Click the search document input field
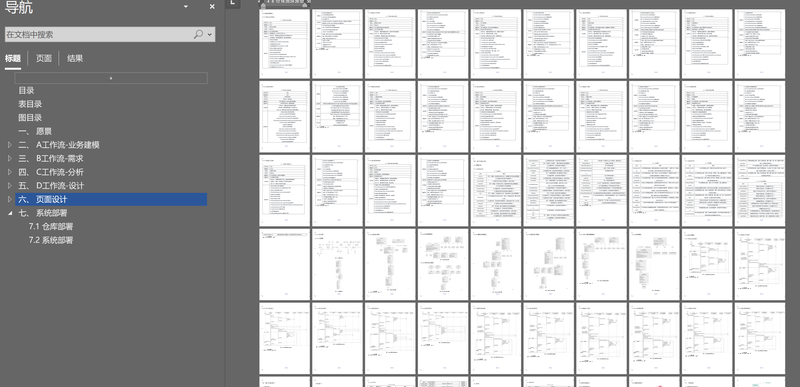 [x=98, y=35]
